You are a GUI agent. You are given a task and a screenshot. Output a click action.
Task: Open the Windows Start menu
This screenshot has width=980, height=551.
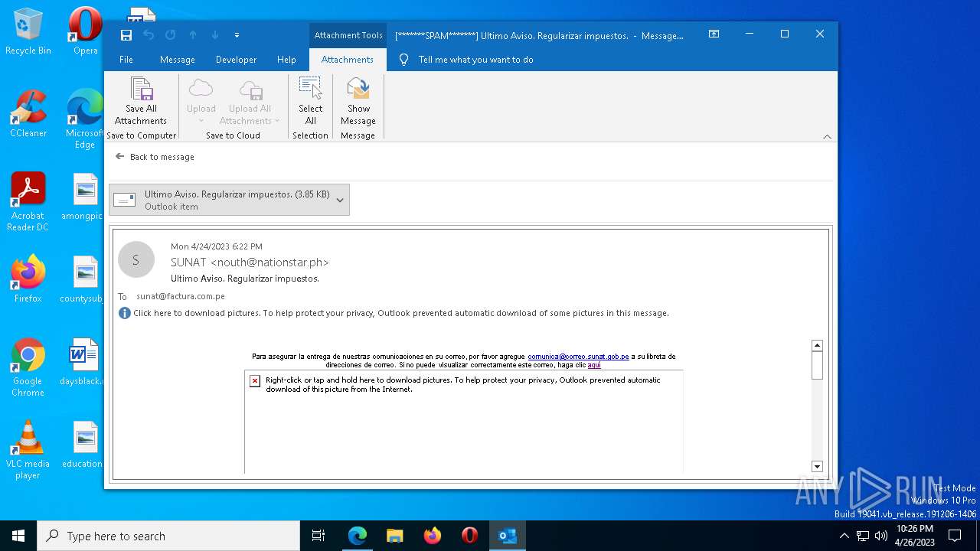(18, 536)
